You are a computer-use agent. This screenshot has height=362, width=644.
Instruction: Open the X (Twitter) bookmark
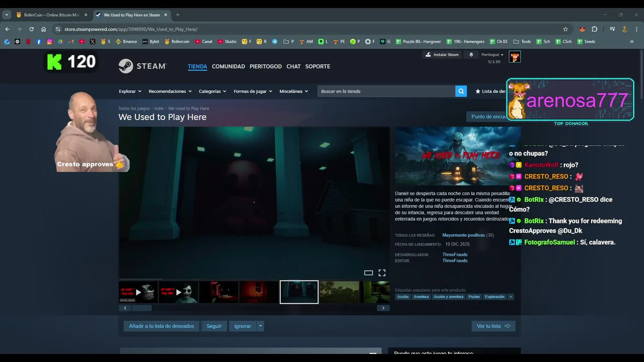coord(93,42)
